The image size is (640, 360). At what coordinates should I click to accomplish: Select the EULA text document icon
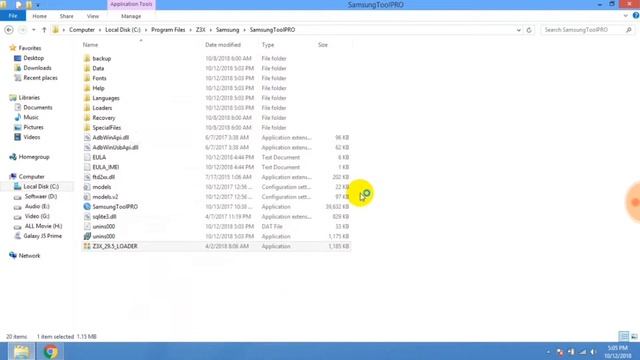[x=87, y=157]
